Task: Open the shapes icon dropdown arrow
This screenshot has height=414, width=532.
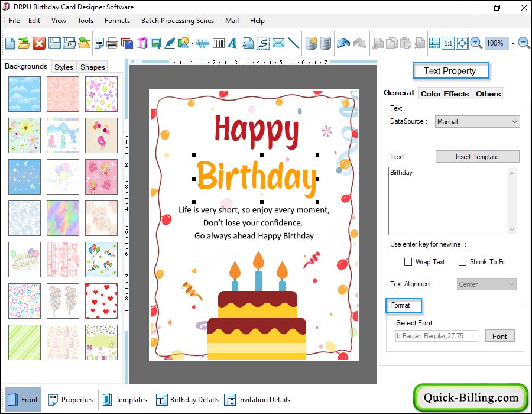Action: point(192,43)
